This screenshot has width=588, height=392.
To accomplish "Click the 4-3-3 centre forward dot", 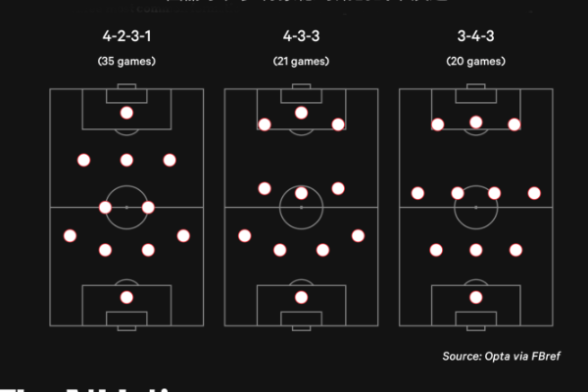I will pos(301,113).
